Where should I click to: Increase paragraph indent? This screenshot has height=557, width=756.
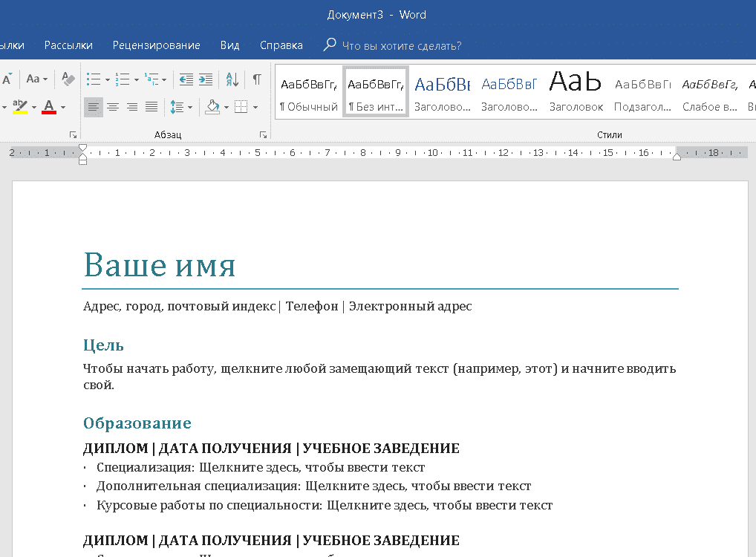pyautogui.click(x=205, y=79)
